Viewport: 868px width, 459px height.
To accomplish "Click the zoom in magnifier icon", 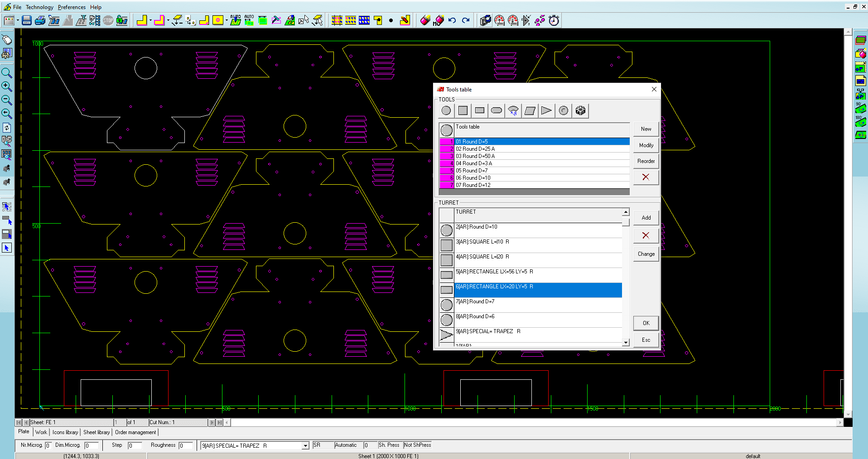I will 7,86.
